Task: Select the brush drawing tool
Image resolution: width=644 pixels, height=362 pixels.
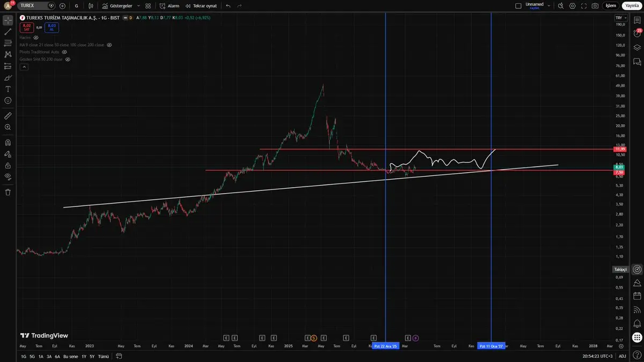Action: point(8,78)
